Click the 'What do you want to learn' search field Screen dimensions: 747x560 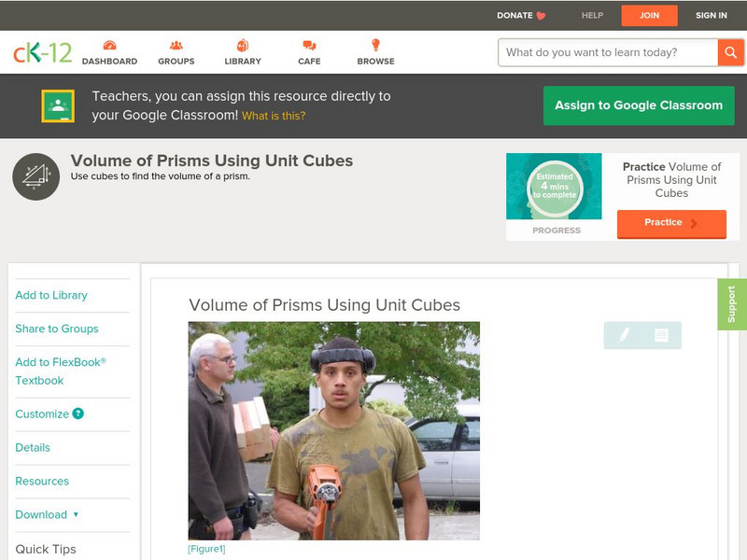point(608,52)
